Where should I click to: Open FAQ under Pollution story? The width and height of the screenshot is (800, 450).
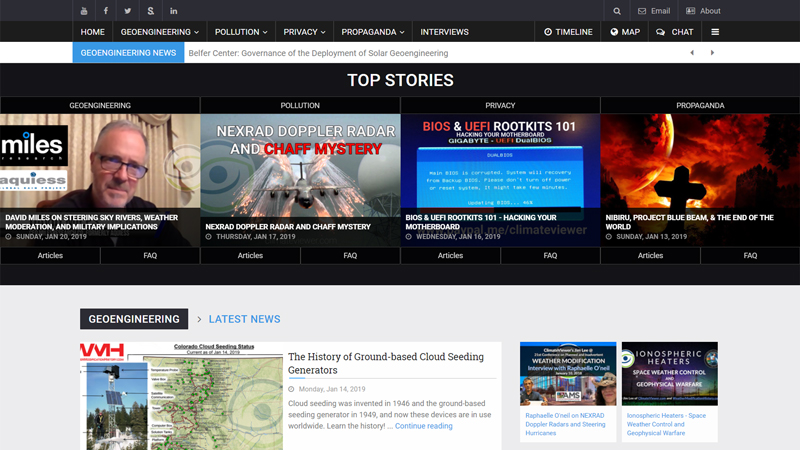pyautogui.click(x=350, y=255)
